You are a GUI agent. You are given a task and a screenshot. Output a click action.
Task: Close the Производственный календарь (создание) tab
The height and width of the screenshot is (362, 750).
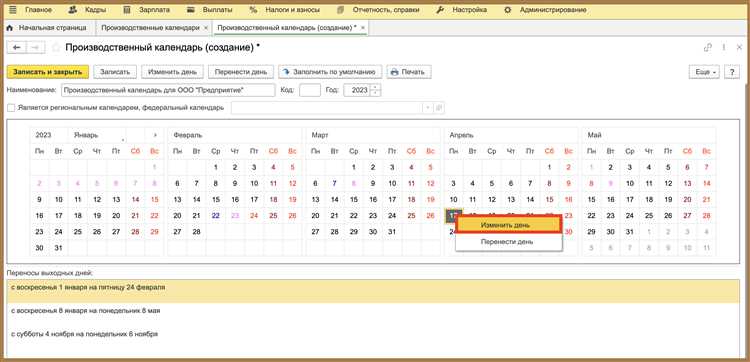click(x=363, y=28)
